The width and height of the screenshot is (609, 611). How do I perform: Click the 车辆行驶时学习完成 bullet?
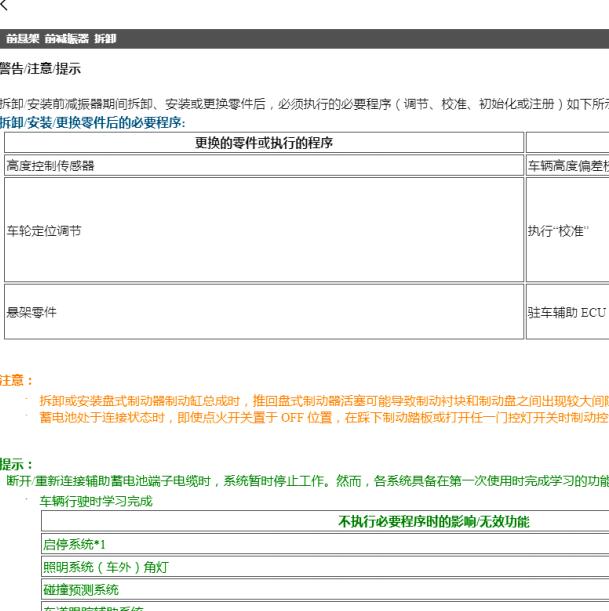[96, 501]
